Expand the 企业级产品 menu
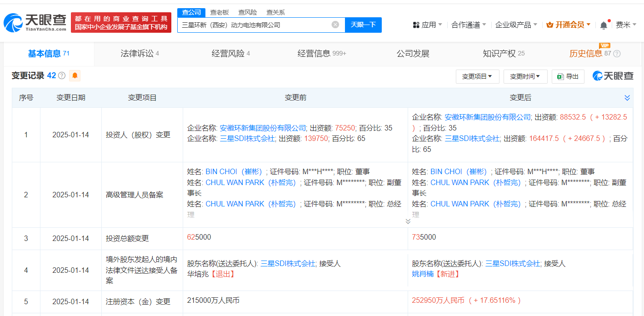This screenshot has height=316, width=644. (516, 25)
